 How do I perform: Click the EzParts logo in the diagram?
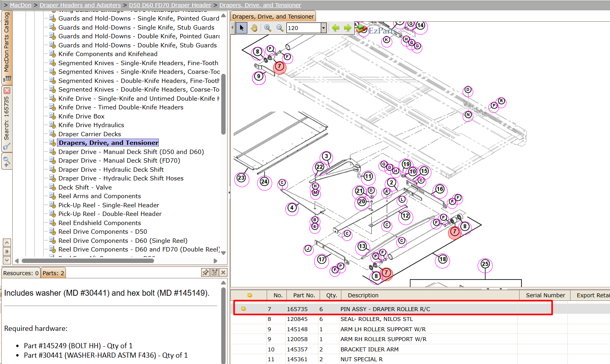pos(376,30)
